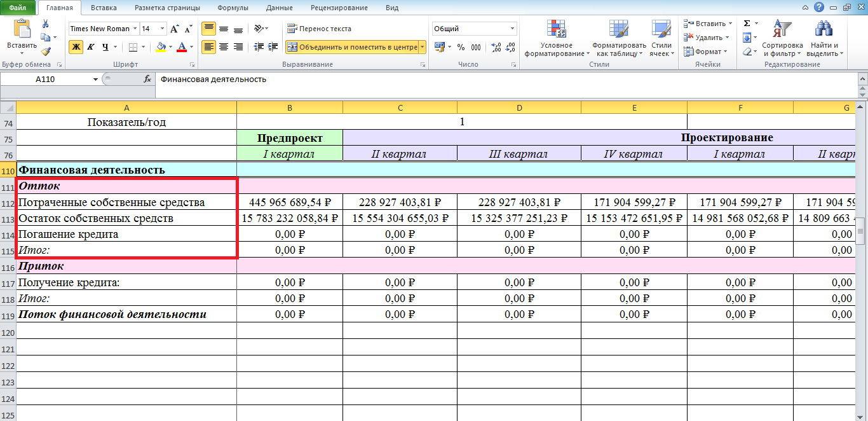Open Стили ячеек gallery

661,38
